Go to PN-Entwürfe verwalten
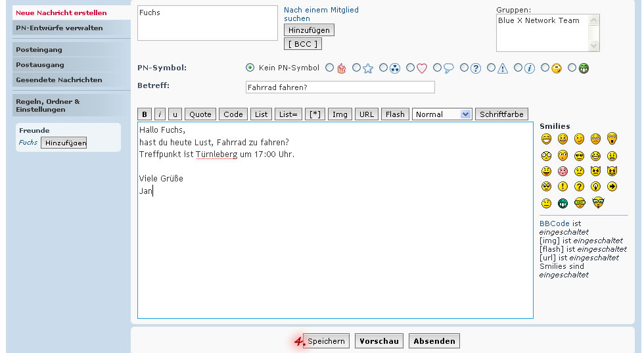 tap(59, 28)
